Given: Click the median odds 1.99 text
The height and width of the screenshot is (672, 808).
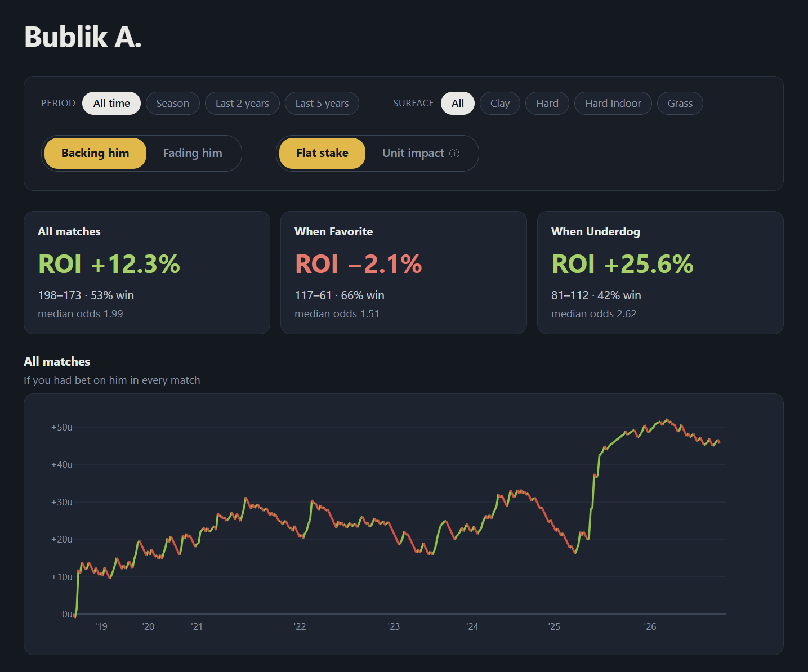Looking at the screenshot, I should click(x=81, y=314).
